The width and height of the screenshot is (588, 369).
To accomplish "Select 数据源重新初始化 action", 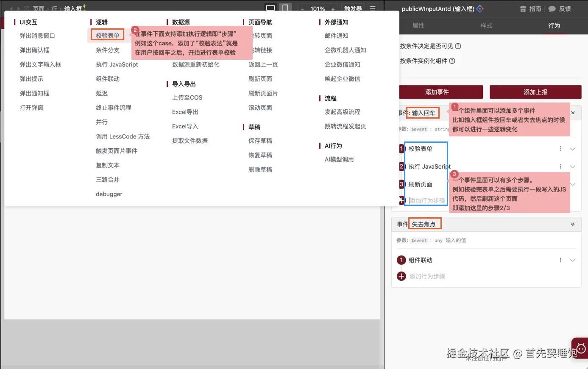I will click(196, 64).
